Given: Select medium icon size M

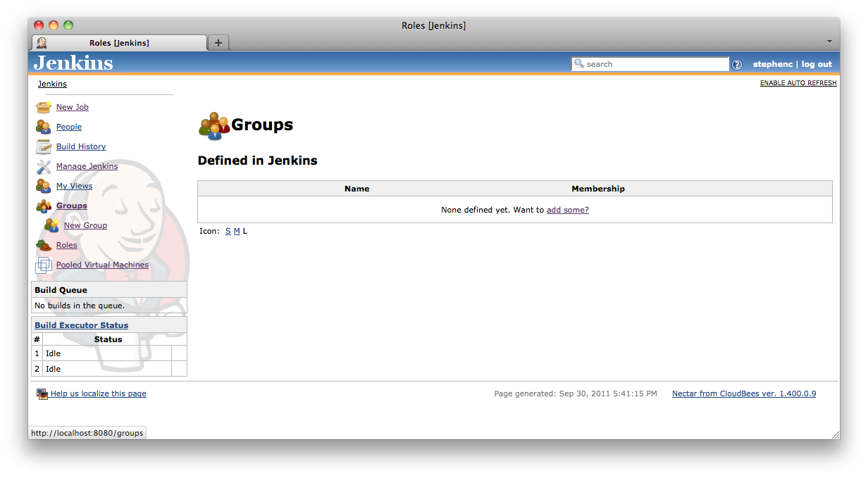Looking at the screenshot, I should coord(237,231).
